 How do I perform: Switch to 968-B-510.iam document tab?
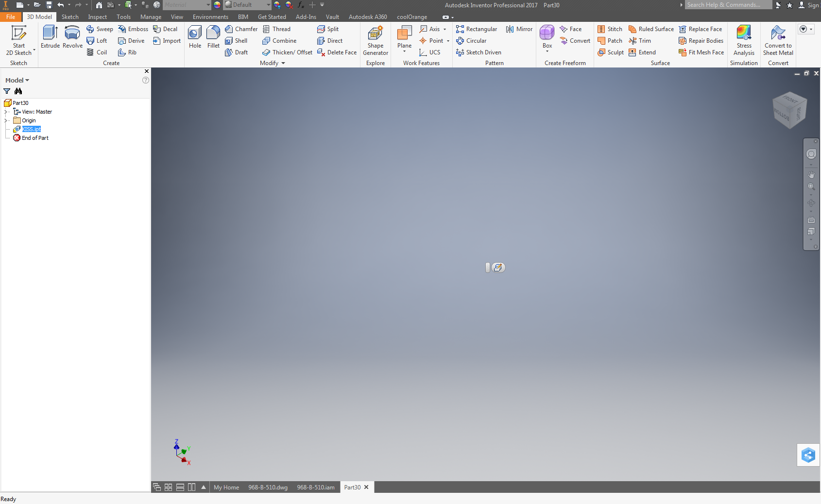pyautogui.click(x=316, y=487)
